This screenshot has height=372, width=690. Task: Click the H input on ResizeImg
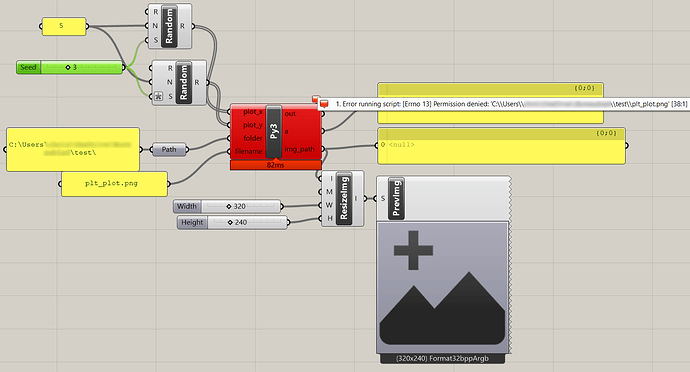pyautogui.click(x=330, y=218)
